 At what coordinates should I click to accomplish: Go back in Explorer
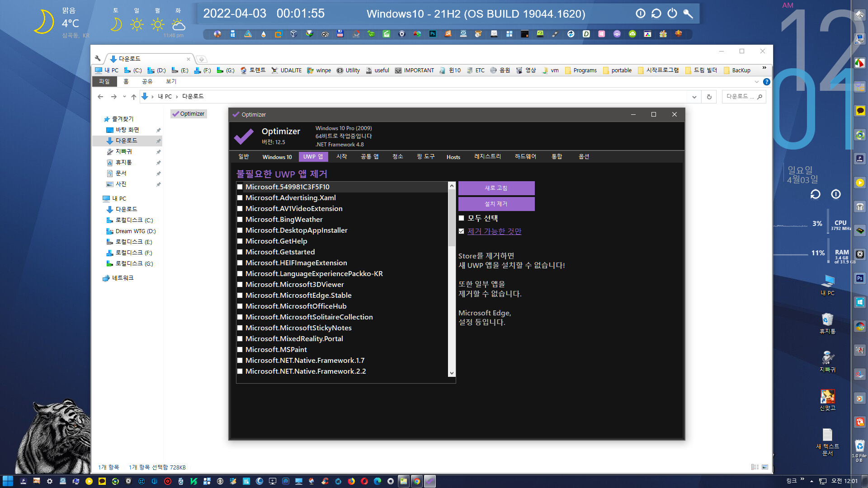pos(100,97)
